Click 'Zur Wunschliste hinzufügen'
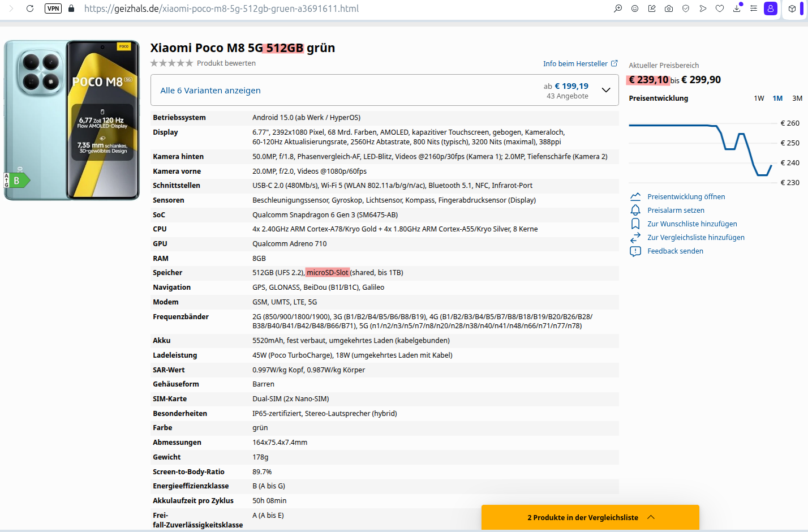The height and width of the screenshot is (532, 808). pyautogui.click(x=692, y=224)
